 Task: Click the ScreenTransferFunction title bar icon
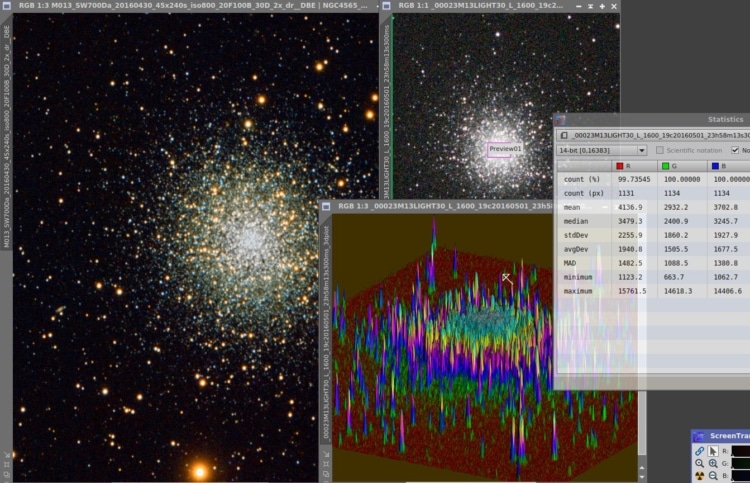699,436
